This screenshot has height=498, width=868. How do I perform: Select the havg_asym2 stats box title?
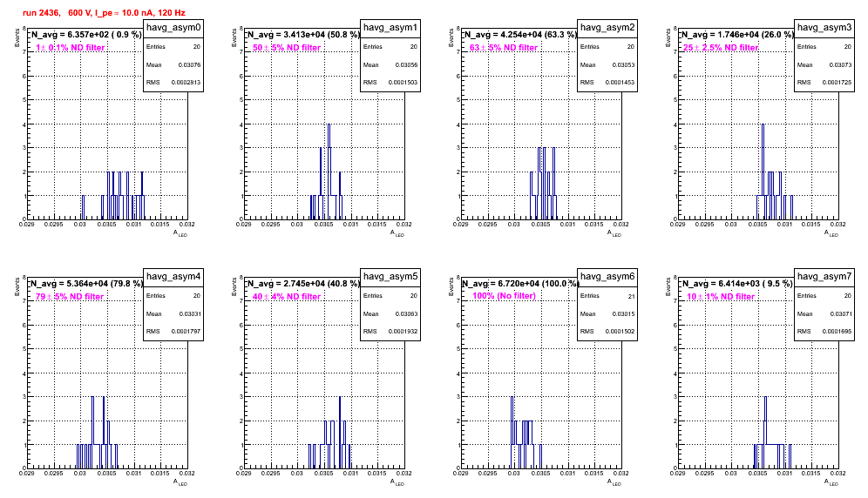point(607,28)
